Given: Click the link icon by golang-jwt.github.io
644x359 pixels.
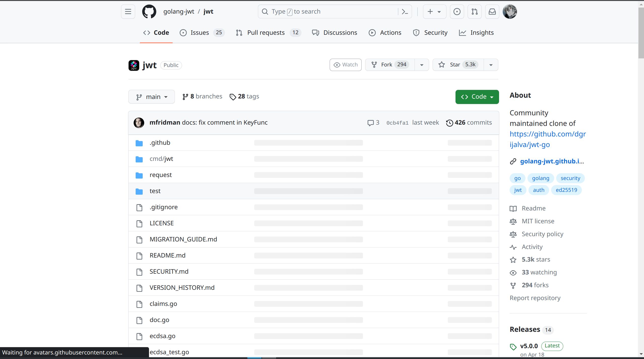Looking at the screenshot, I should (x=513, y=161).
